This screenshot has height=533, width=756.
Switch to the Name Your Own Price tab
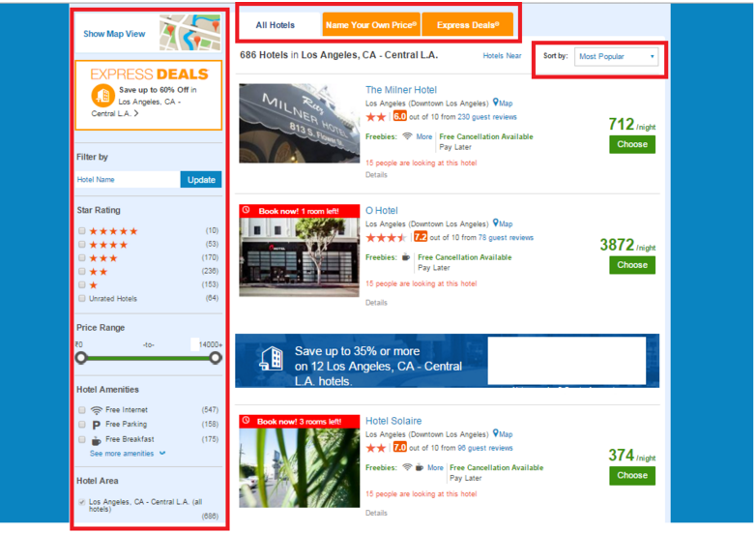[371, 25]
